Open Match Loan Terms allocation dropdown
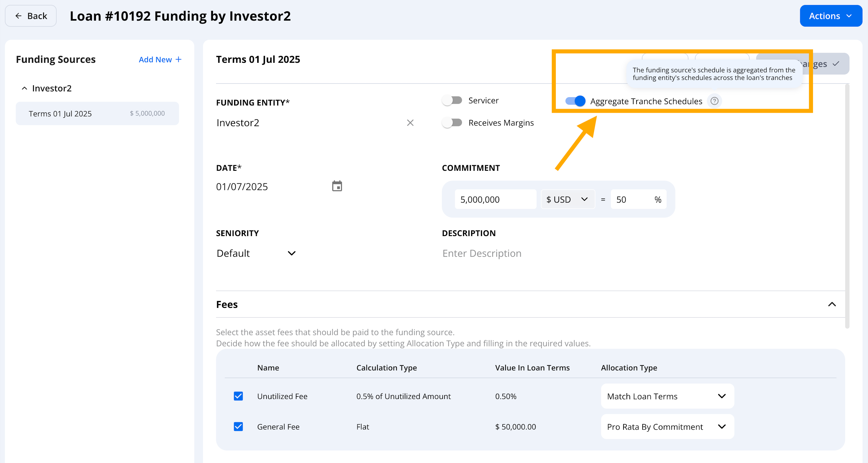The height and width of the screenshot is (463, 868). pos(667,396)
